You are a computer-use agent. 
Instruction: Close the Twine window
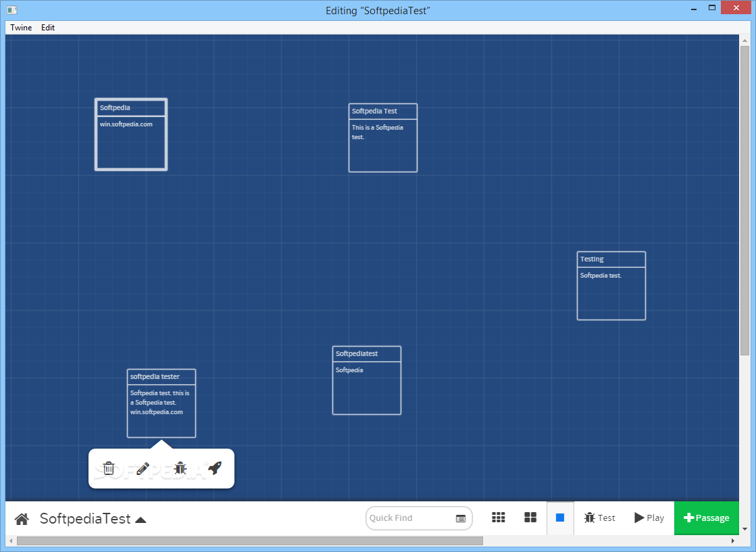[736, 7]
